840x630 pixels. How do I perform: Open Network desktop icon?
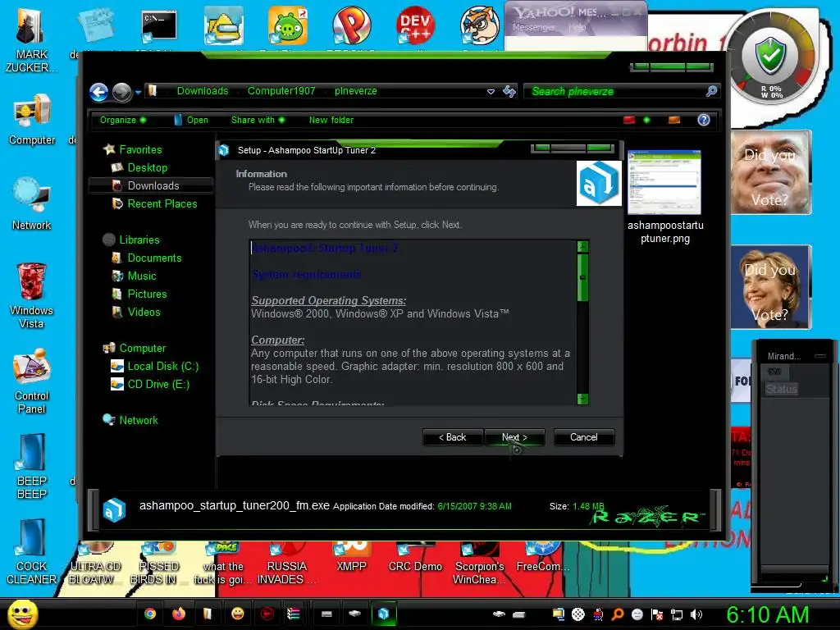(32, 203)
